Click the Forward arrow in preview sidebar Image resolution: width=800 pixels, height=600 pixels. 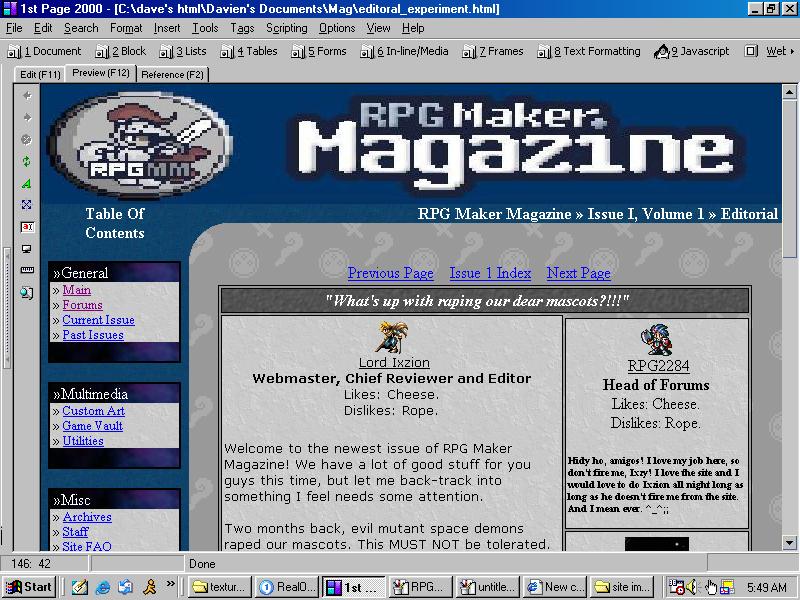coord(27,117)
